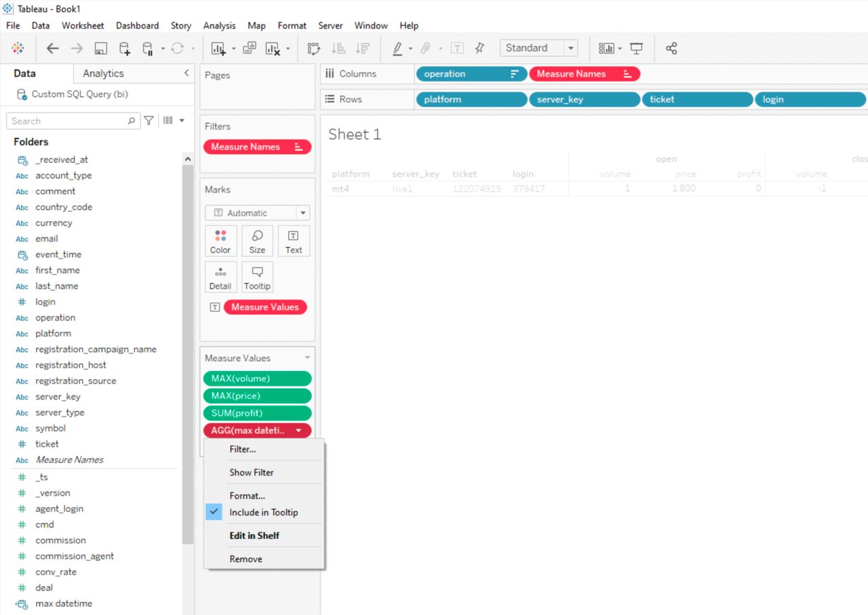Click the Run Update refresh icon
Viewport: 868px width, 615px height.
point(178,48)
